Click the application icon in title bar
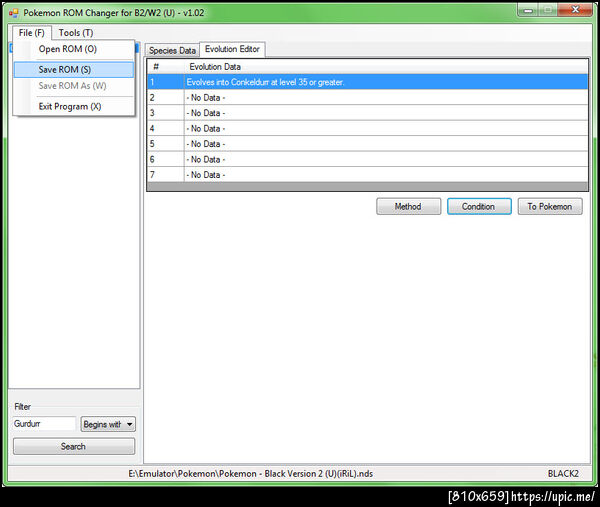Screen dimensions: 600x507 pos(13,13)
